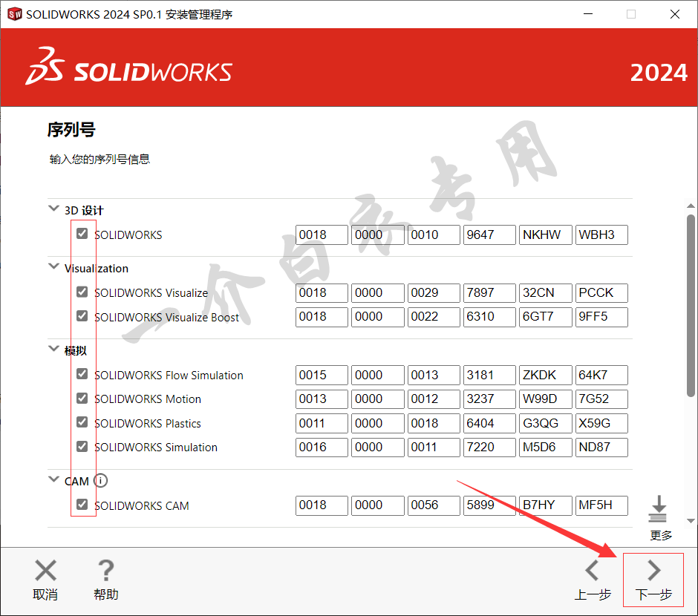Screen dimensions: 698x616
Task: Click first serial field of SOLIDWORKS Plastics
Action: 322,423
